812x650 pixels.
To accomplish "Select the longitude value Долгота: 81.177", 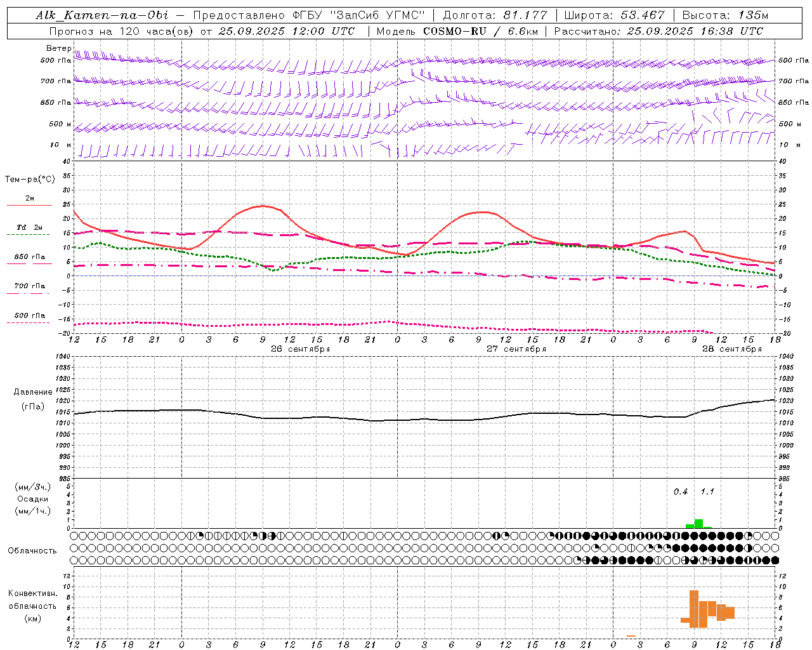I will tap(495, 15).
